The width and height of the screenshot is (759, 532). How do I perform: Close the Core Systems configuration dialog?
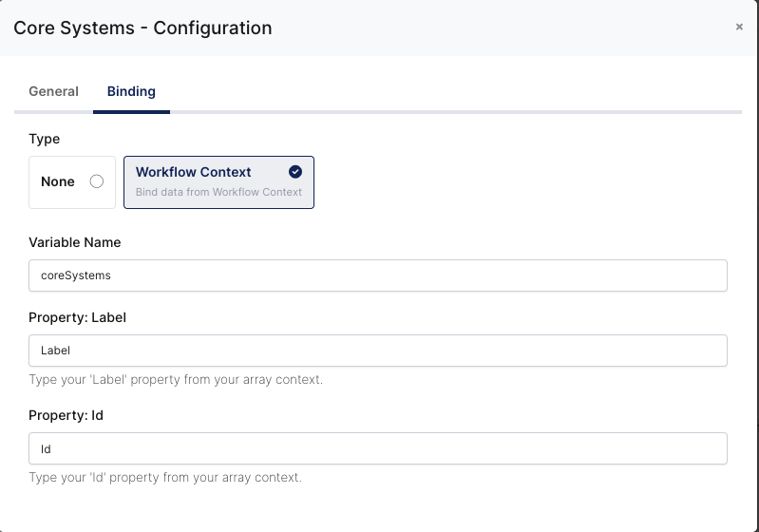739,28
